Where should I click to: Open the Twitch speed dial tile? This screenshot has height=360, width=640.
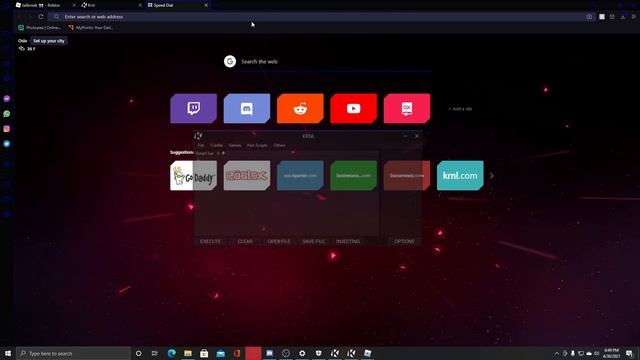point(193,108)
